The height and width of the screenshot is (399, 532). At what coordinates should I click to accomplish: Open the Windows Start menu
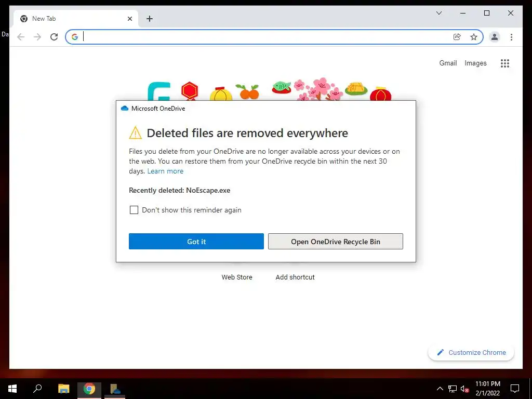click(12, 389)
